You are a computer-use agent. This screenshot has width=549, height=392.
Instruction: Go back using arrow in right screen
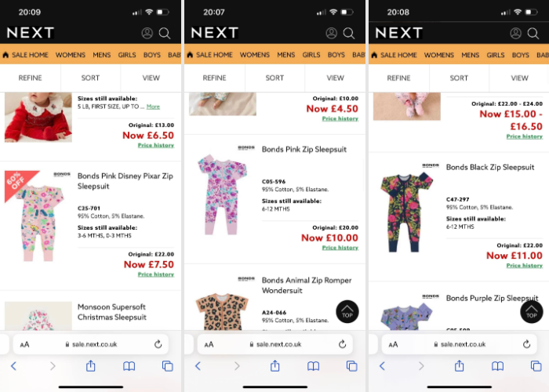383,366
